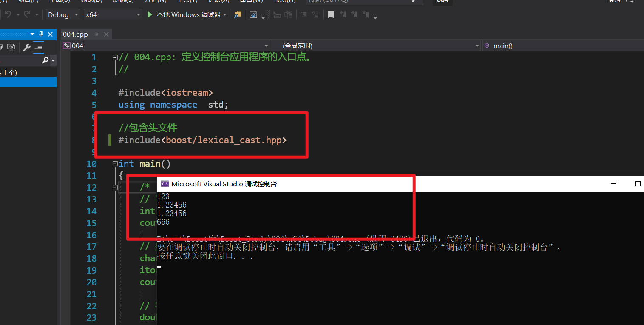Close the Solution Explorer side panel
The image size is (644, 325).
pyautogui.click(x=50, y=34)
